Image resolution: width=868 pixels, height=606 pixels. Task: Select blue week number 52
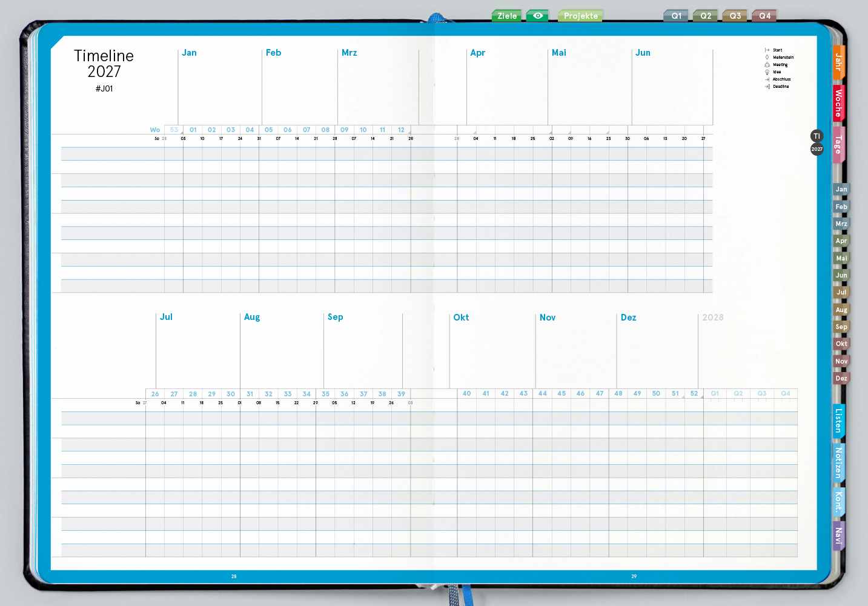(694, 393)
